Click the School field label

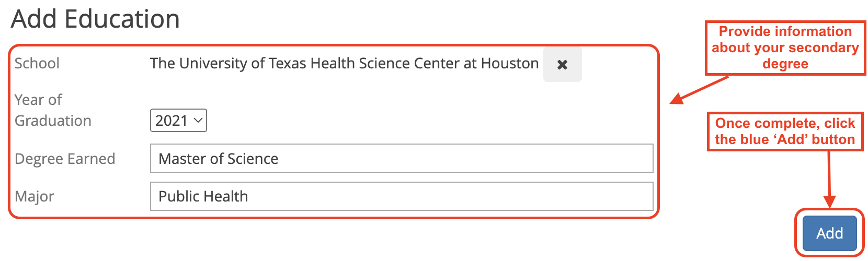point(37,63)
